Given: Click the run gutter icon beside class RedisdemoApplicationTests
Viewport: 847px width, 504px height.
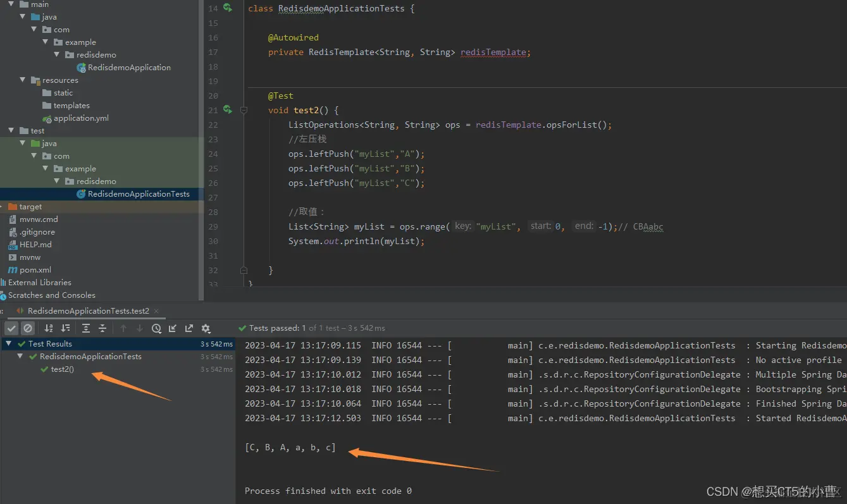Looking at the screenshot, I should pos(228,8).
